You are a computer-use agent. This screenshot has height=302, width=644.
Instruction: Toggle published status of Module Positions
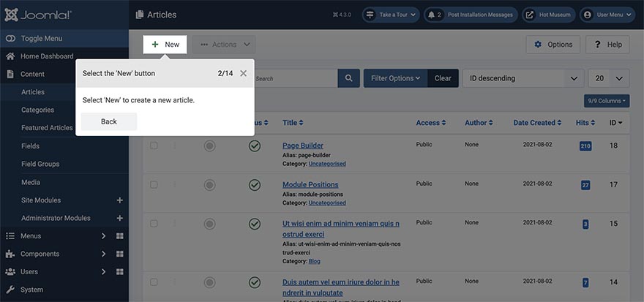(x=255, y=185)
